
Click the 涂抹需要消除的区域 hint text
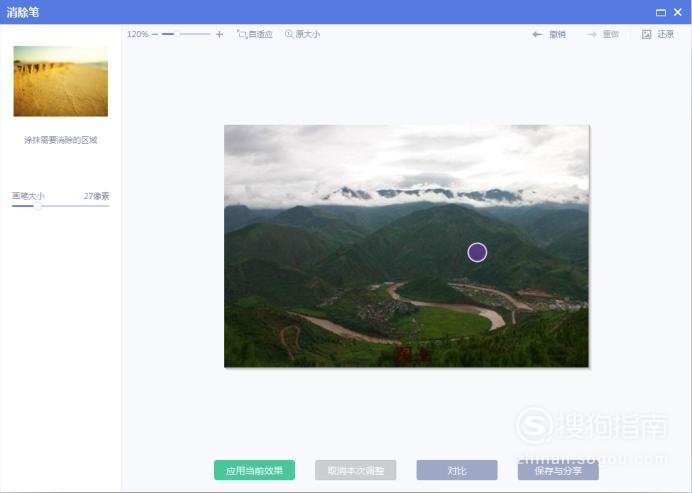(x=60, y=140)
